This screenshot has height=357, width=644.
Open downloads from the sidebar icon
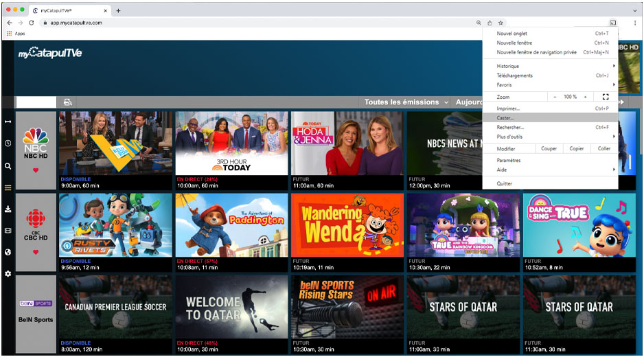[8, 209]
